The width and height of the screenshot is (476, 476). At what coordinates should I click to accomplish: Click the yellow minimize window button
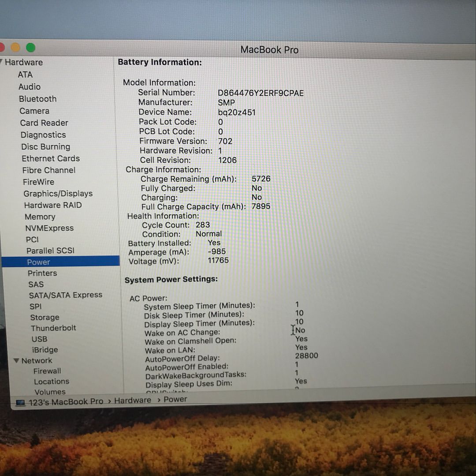(15, 47)
